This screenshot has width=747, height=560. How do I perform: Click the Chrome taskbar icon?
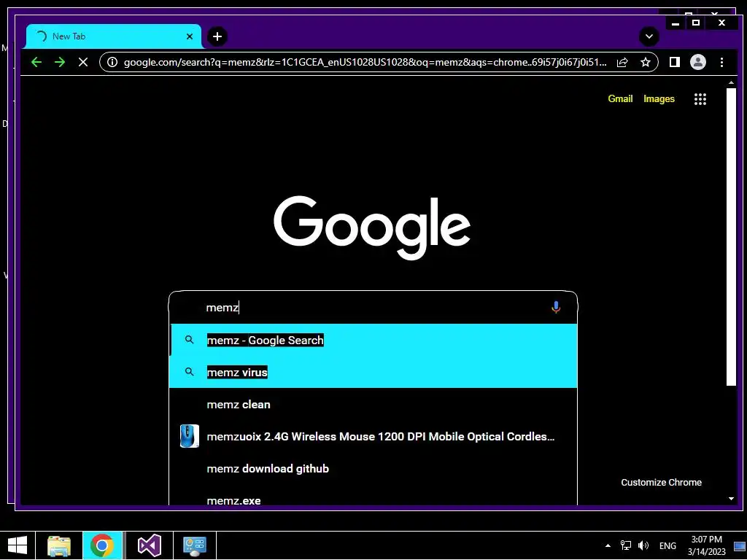[x=102, y=545]
